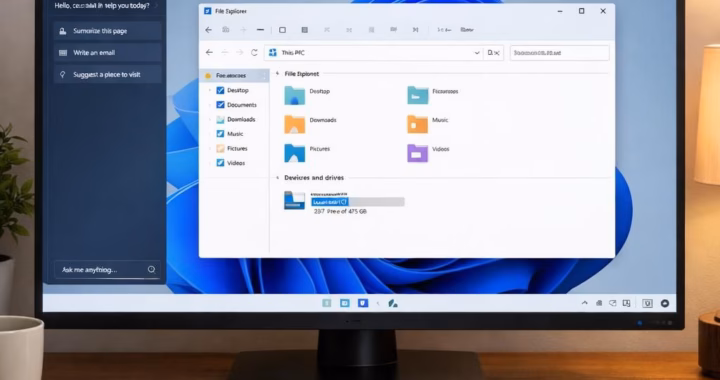This screenshot has height=380, width=720.
Task: Expand the Desktop sidebar tree arrow
Action: coord(210,90)
